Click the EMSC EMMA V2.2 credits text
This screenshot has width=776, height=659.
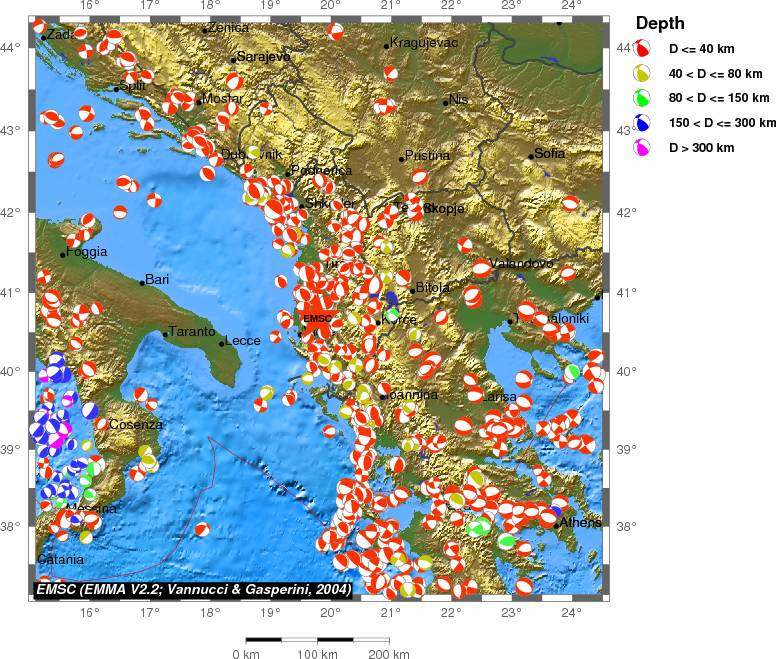click(193, 590)
